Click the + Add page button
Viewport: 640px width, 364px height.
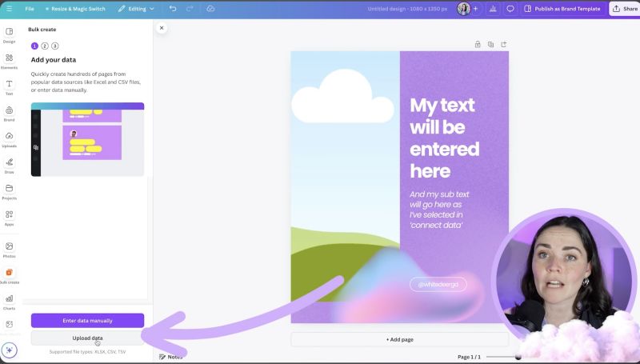pos(399,339)
